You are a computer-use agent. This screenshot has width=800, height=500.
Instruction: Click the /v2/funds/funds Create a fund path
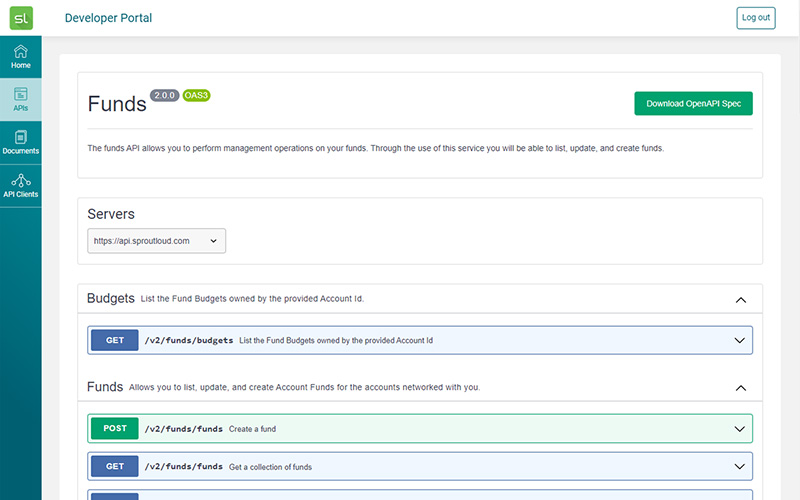click(x=184, y=429)
